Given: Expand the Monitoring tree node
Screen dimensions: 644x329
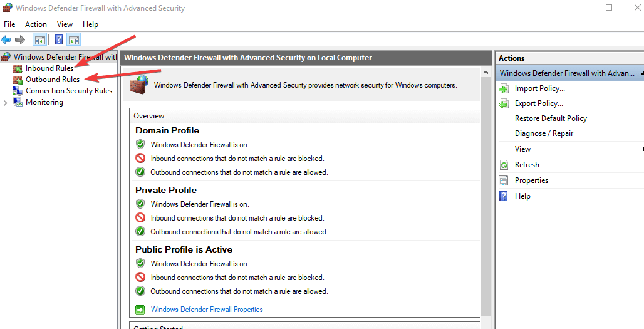Looking at the screenshot, I should pos(6,103).
